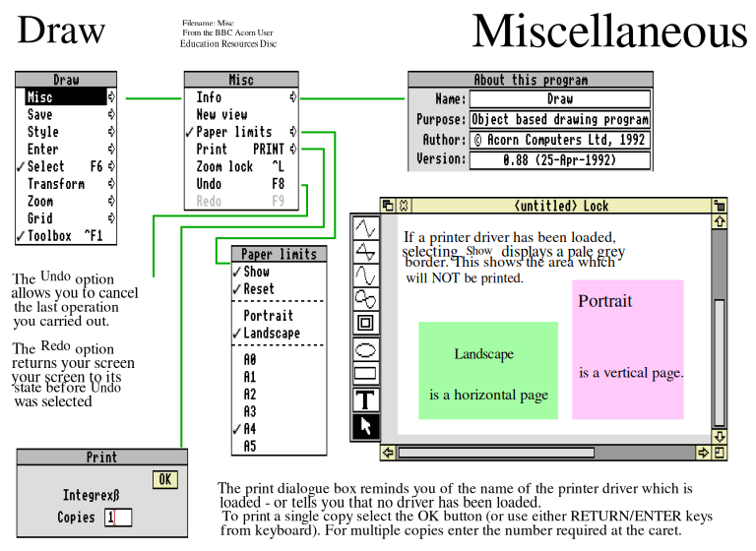Click the toggle size icon in untitled window

pos(720,206)
